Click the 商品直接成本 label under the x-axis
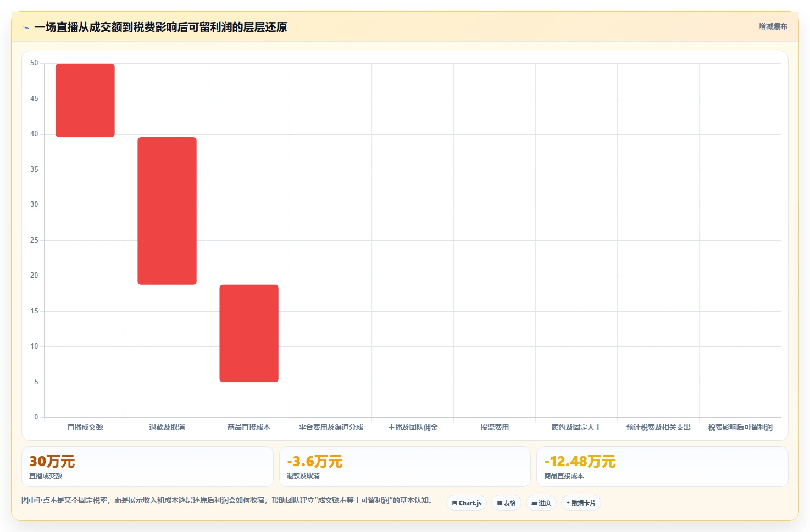Image resolution: width=810 pixels, height=532 pixels. click(249, 427)
